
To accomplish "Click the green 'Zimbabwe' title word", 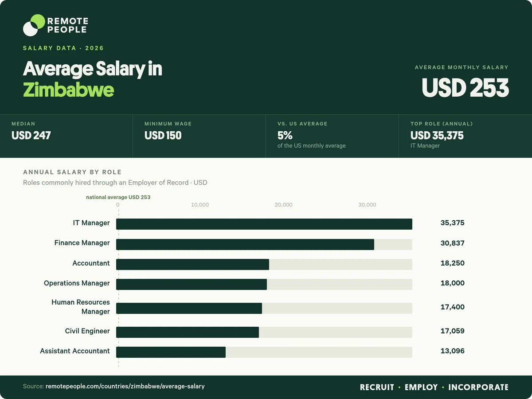I will pos(69,90).
